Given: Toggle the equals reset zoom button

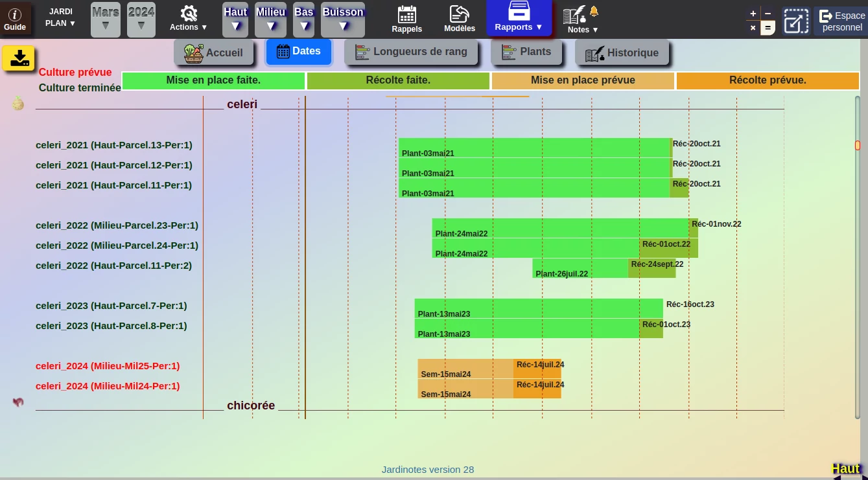Looking at the screenshot, I should click(x=768, y=28).
